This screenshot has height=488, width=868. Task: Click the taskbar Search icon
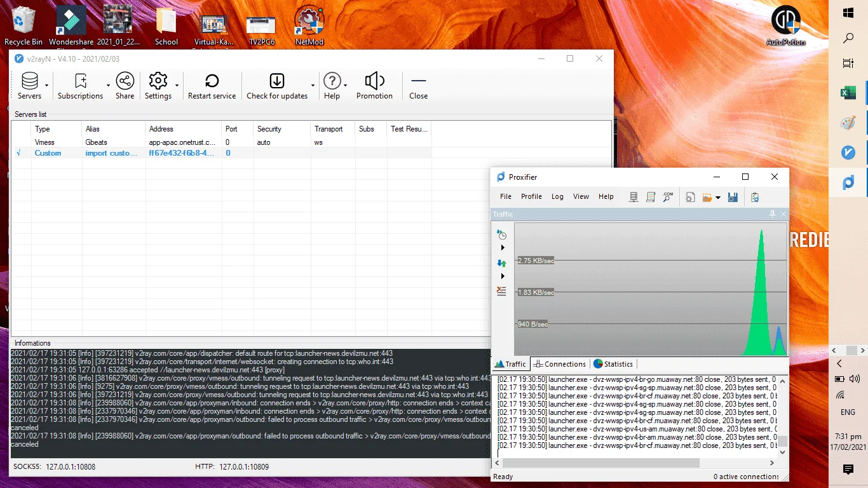[x=848, y=38]
